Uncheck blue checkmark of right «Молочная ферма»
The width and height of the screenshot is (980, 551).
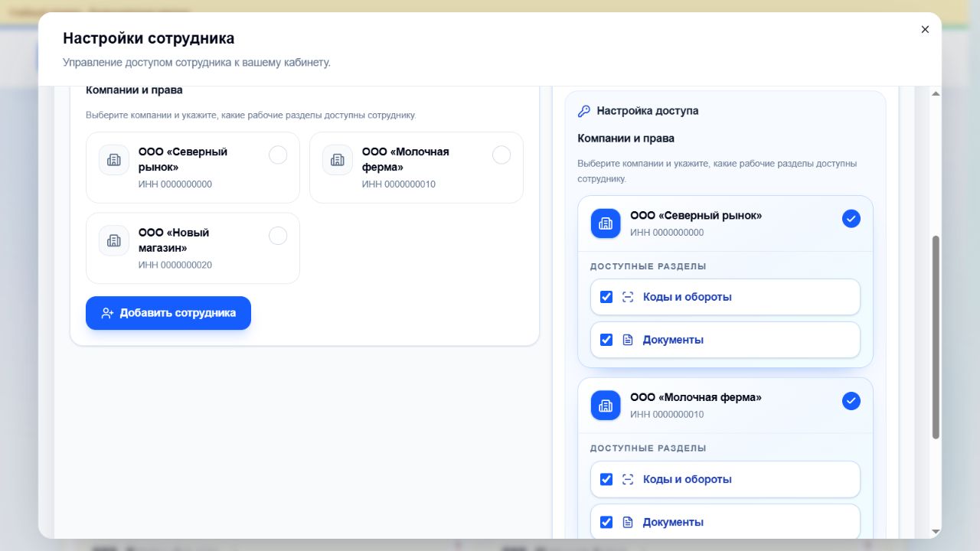point(851,401)
